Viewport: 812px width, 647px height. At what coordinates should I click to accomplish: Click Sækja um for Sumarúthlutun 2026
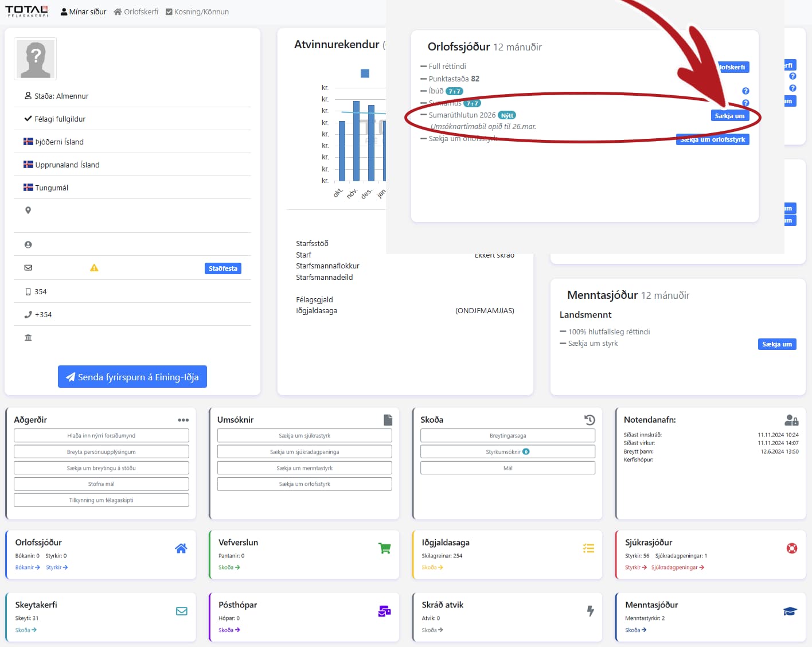(x=729, y=116)
